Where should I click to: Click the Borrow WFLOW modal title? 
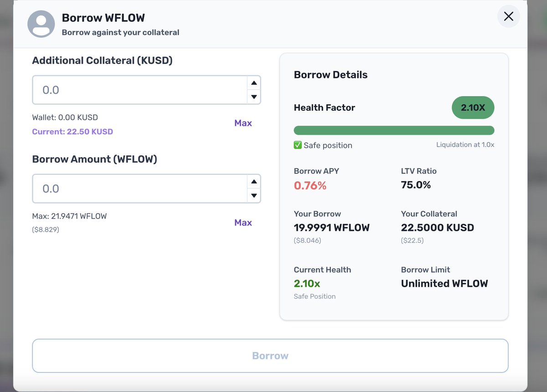pyautogui.click(x=103, y=18)
